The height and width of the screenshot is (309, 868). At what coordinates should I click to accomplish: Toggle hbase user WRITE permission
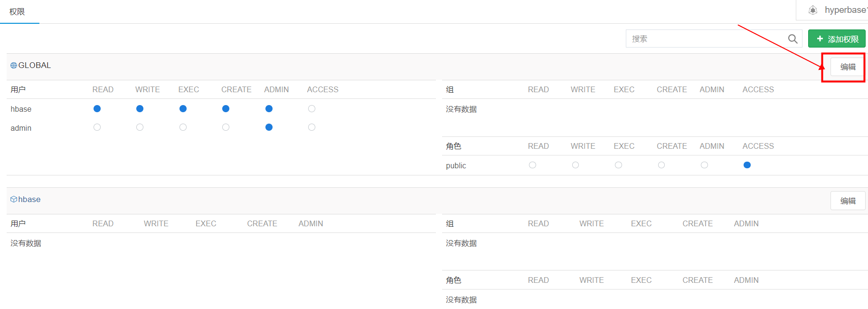tap(140, 109)
